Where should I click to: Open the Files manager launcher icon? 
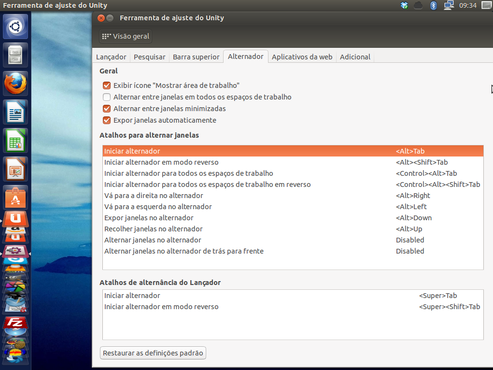point(15,55)
